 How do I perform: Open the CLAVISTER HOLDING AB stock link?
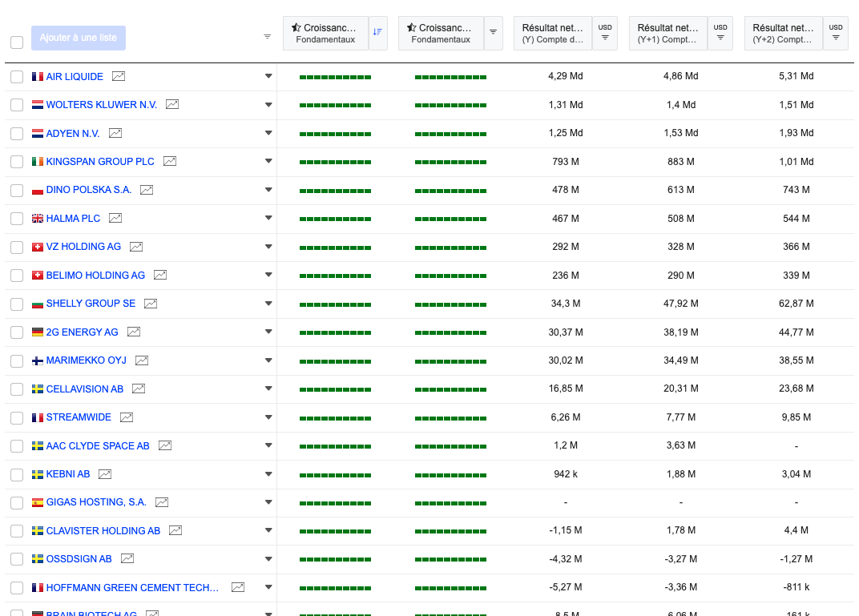click(x=103, y=530)
